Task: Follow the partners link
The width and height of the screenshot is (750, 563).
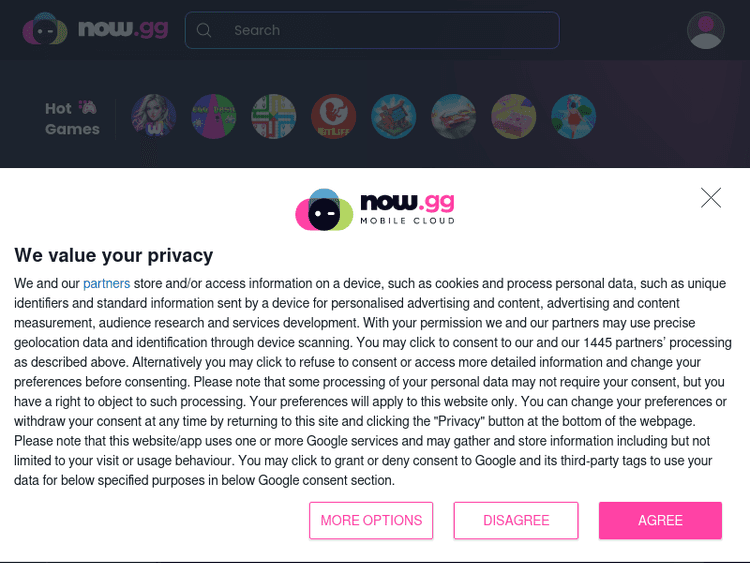Action: tap(106, 284)
